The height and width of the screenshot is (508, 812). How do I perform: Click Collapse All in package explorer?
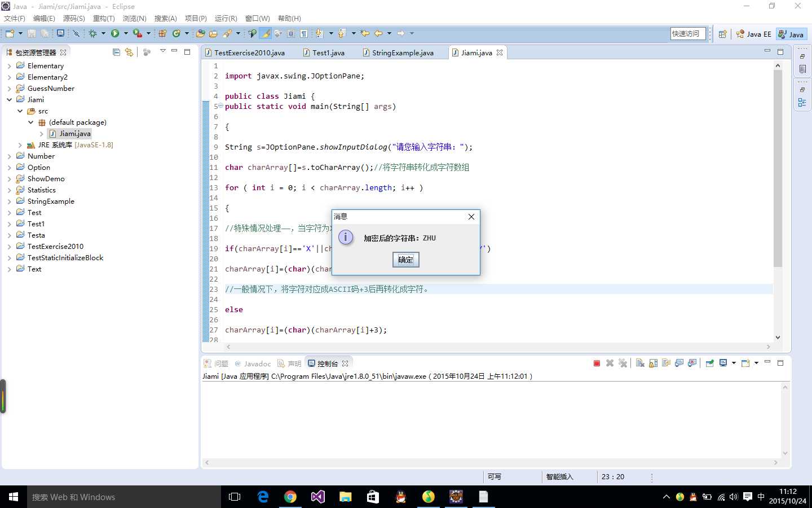pyautogui.click(x=116, y=52)
